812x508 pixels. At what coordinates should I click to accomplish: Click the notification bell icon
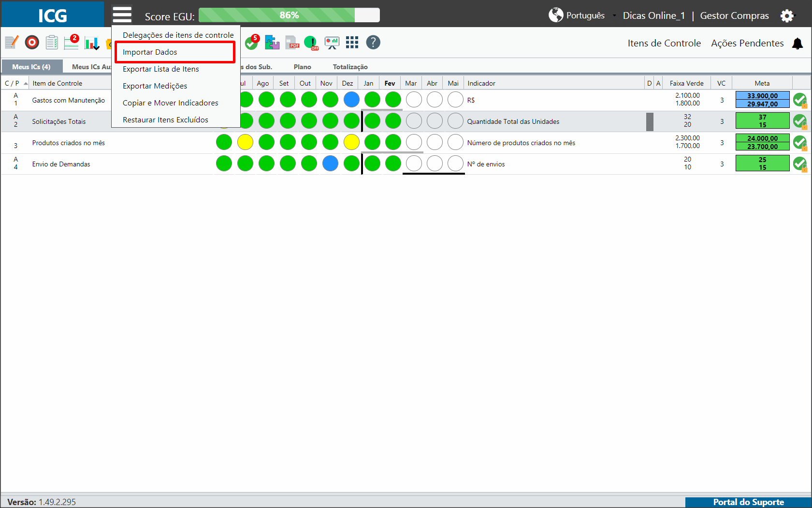[x=797, y=44]
